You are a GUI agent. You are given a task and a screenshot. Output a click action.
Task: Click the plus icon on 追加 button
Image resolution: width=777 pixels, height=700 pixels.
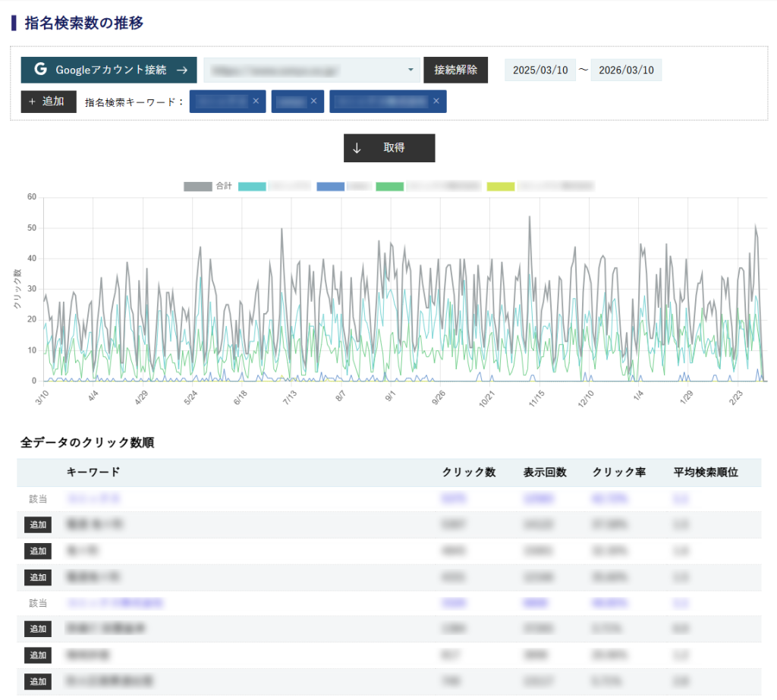coord(32,101)
